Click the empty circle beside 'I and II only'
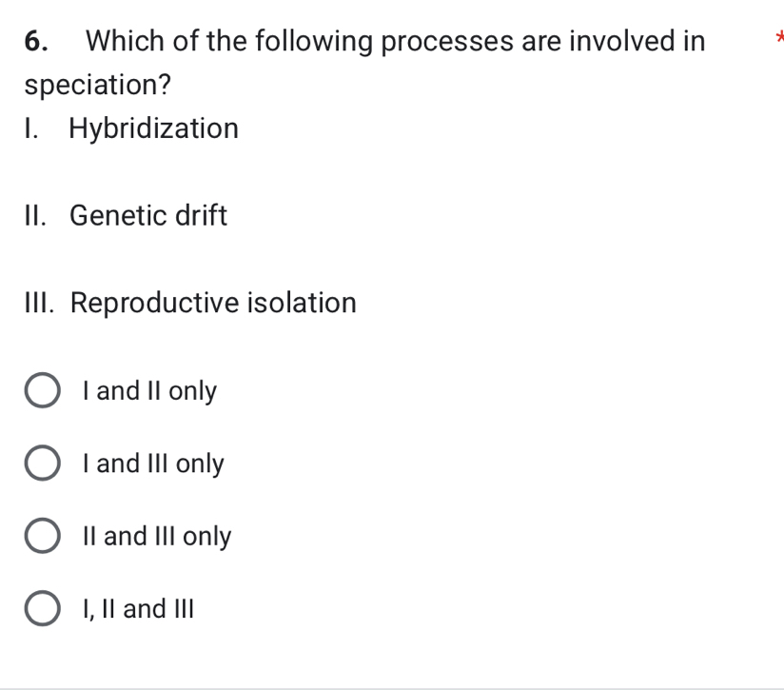 42,389
